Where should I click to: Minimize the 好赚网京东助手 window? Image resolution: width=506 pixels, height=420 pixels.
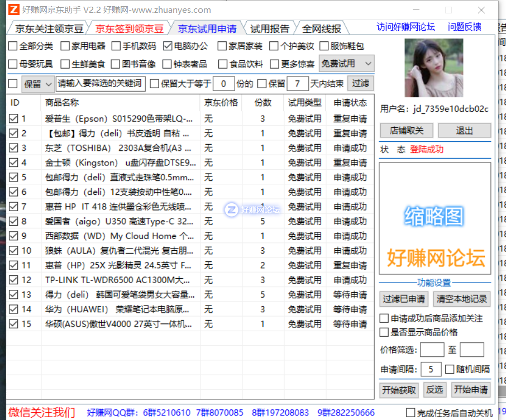pyautogui.click(x=416, y=10)
